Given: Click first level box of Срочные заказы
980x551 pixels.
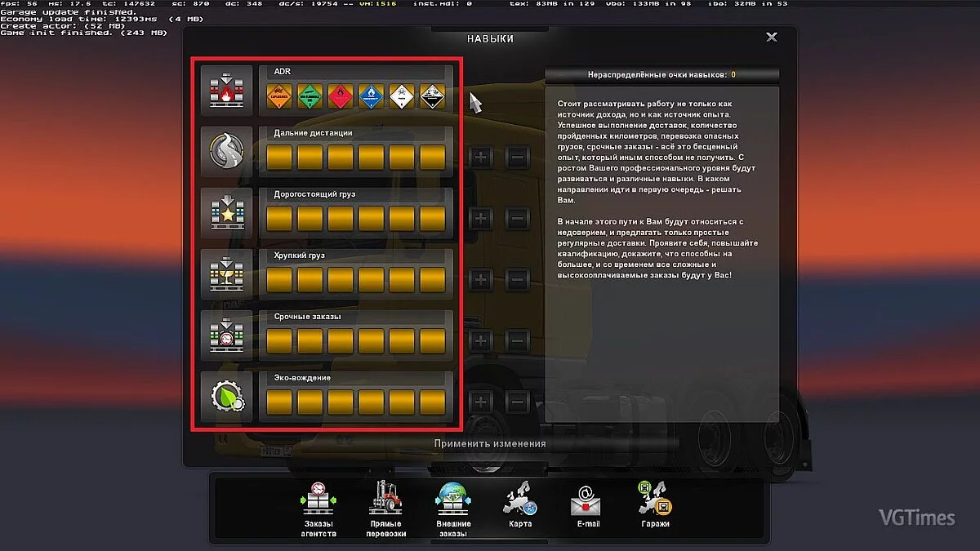Looking at the screenshot, I should click(x=279, y=341).
